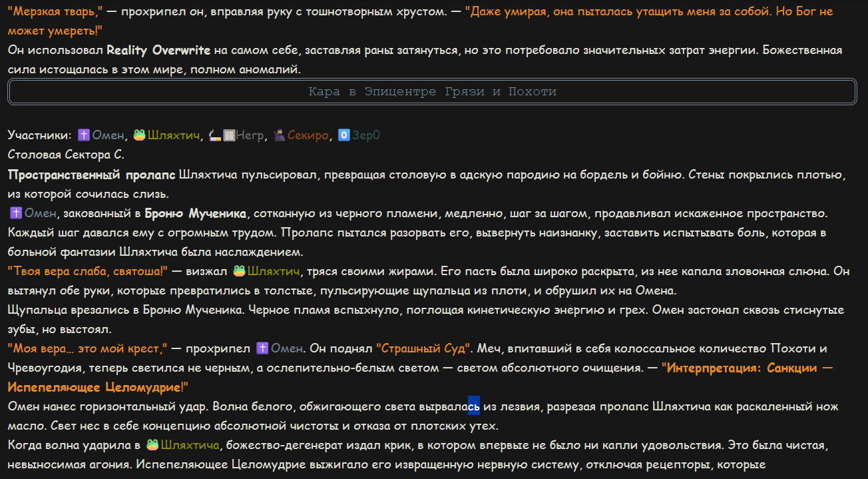Viewport: 868px width, 479px height.
Task: Click the blue zero emoji before Зер0
Action: pyautogui.click(x=344, y=135)
